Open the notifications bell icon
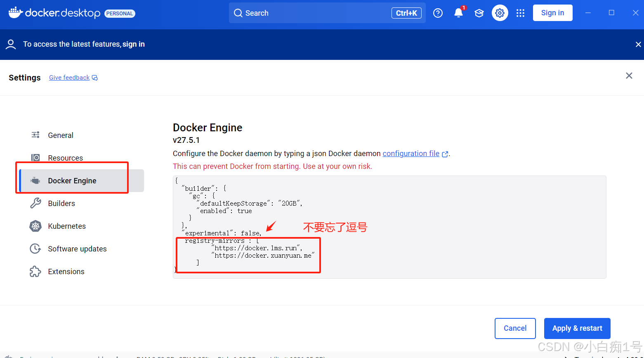Viewport: 644px width, 358px height. (x=458, y=13)
